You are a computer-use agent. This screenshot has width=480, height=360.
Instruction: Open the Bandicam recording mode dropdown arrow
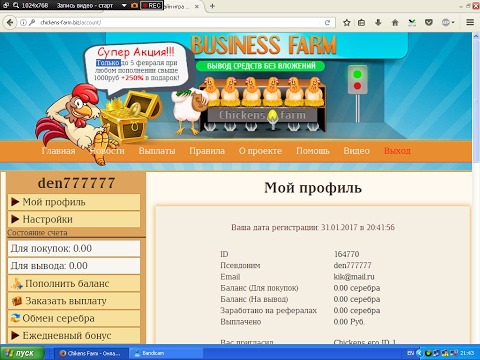tap(124, 5)
